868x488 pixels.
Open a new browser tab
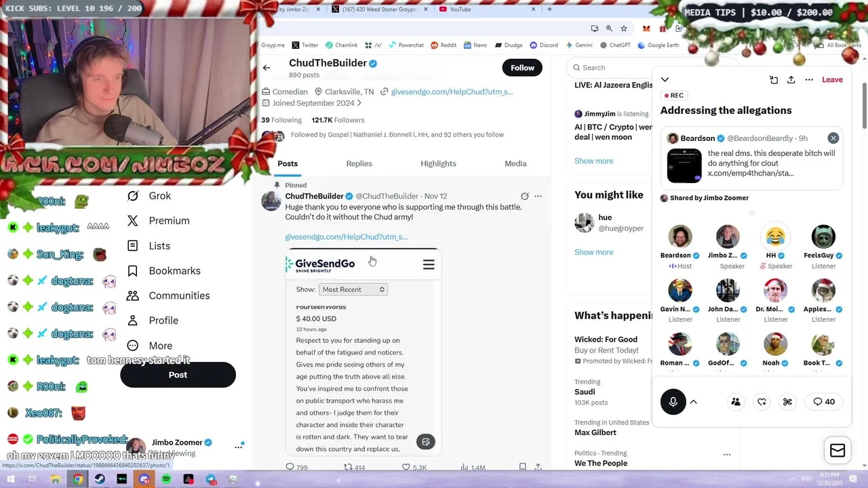click(549, 9)
